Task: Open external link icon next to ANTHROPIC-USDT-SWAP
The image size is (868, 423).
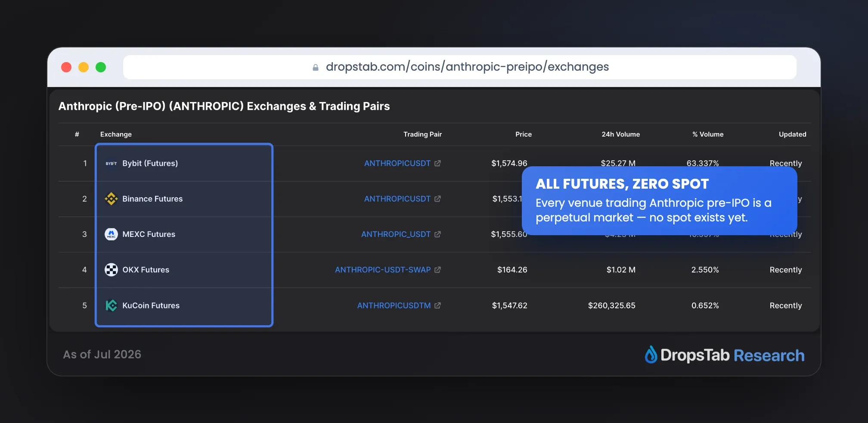Action: [x=437, y=270]
